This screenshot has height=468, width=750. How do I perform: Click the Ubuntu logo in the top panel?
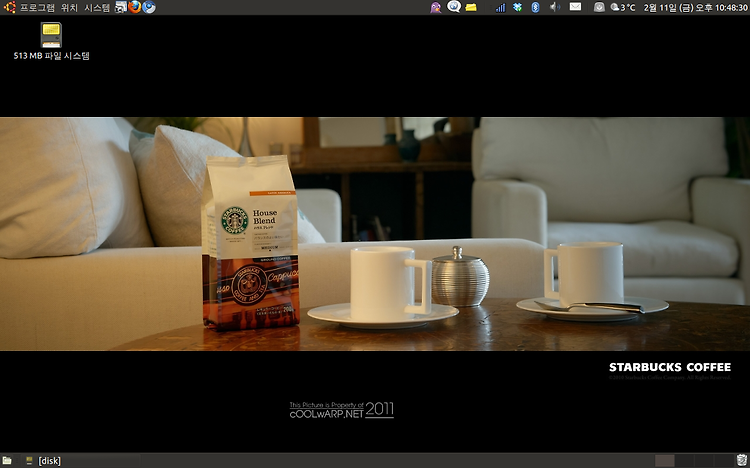tap(10, 7)
